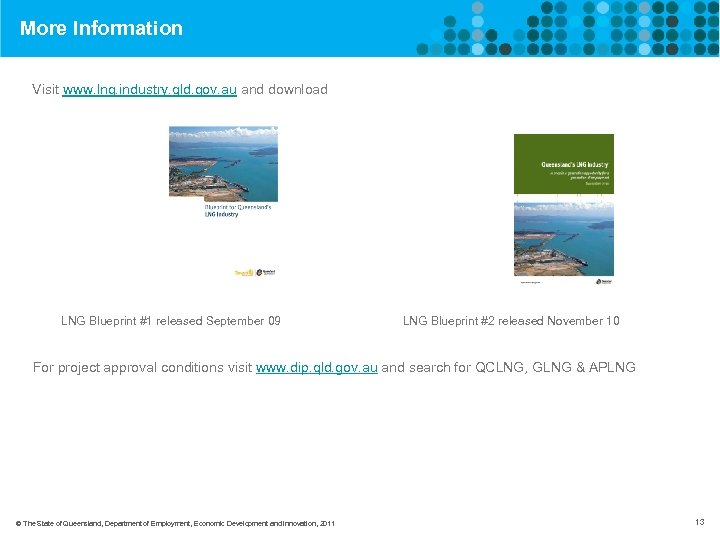This screenshot has height=540, width=720.
Task: Click the copyright notice 'The State of Queensland'
Action: [175, 523]
